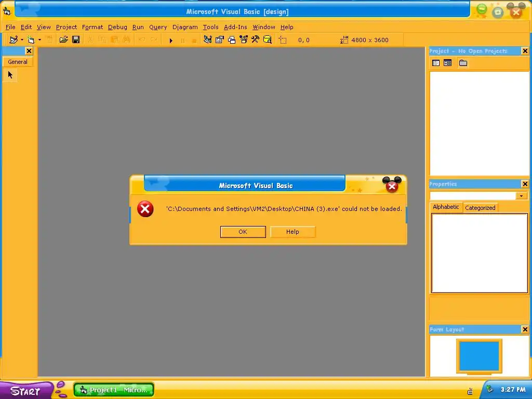Click the 0, 0 position indicator

coord(303,40)
